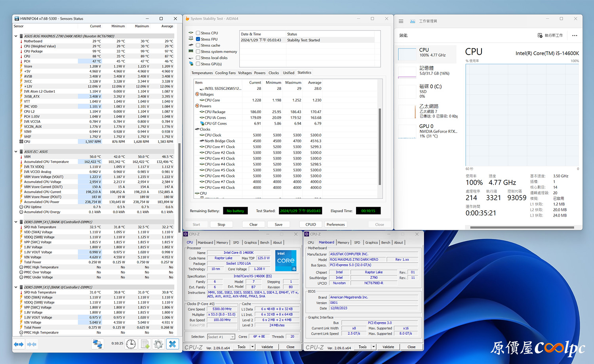Click Stress FPU 123 chip icon
594x364 pixels.
[191, 39]
